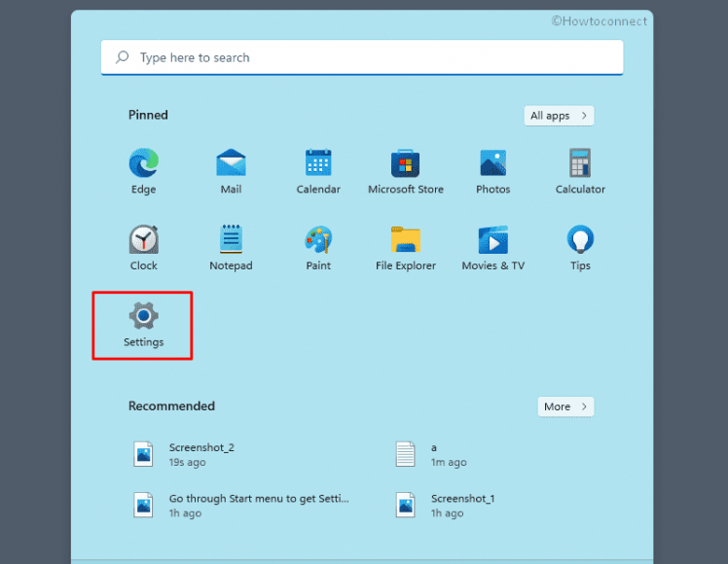Show More recommended items
The height and width of the screenshot is (564, 728).
pos(565,406)
